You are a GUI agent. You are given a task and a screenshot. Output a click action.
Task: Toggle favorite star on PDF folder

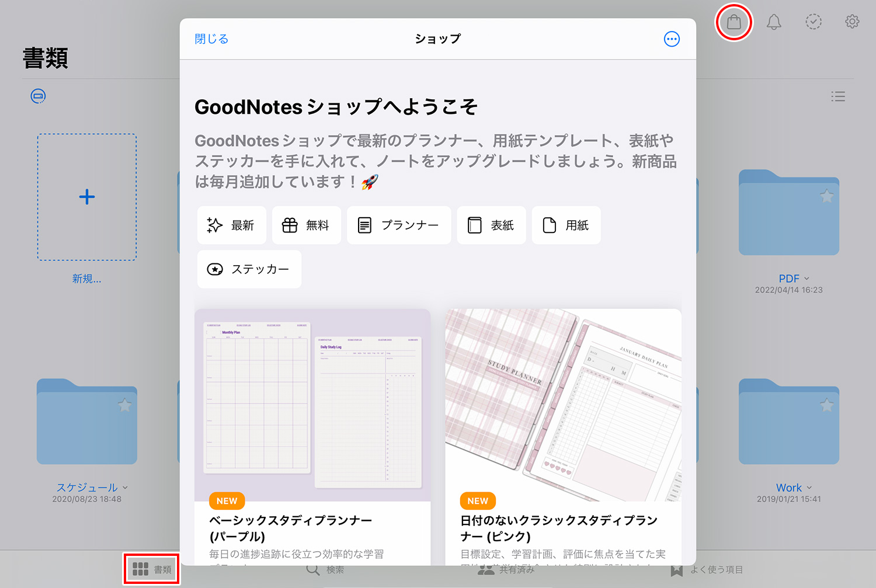826,196
